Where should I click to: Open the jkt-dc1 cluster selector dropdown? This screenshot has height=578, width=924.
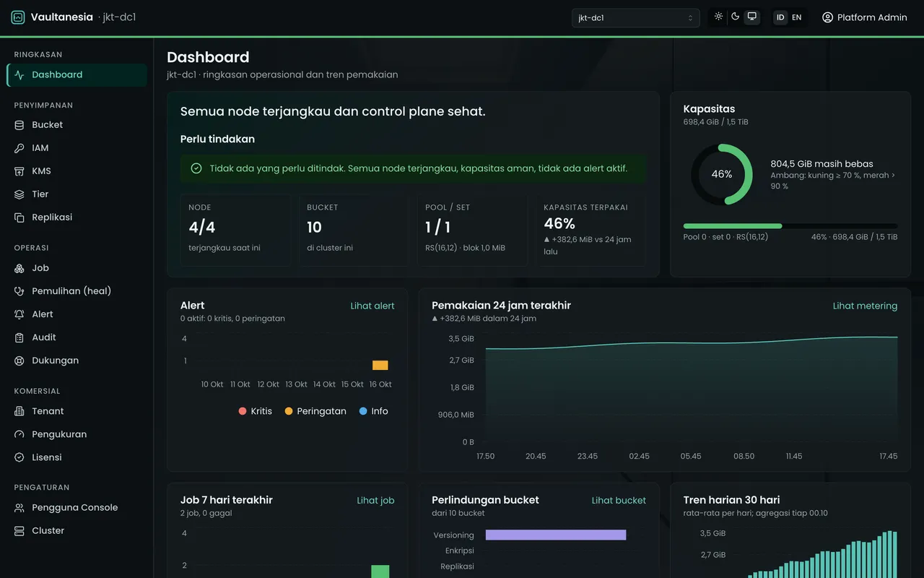click(x=635, y=18)
